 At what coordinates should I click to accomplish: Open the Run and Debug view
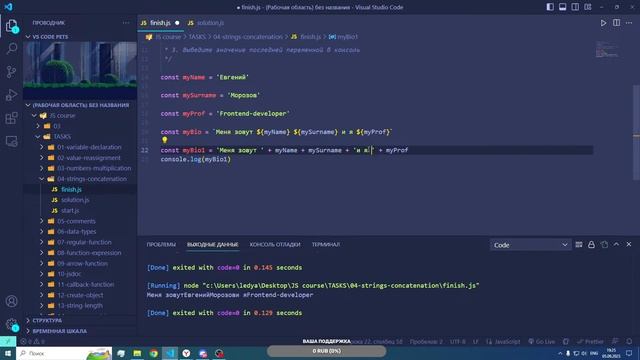coord(11,95)
